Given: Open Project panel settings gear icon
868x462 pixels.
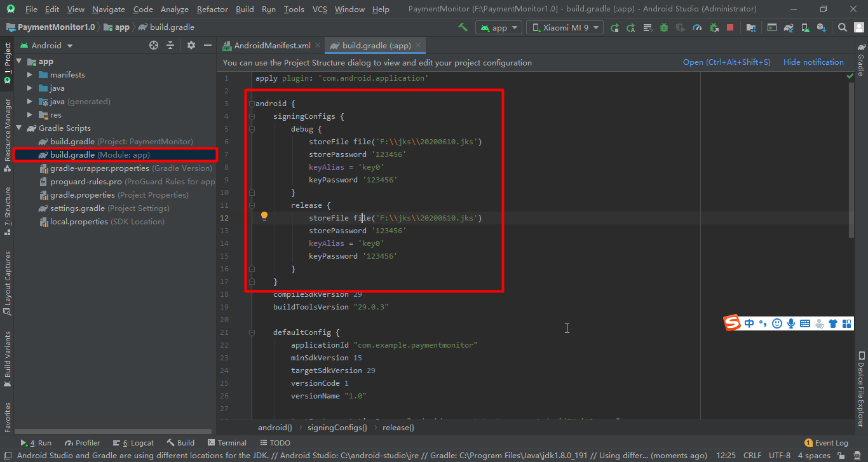Looking at the screenshot, I should point(191,45).
